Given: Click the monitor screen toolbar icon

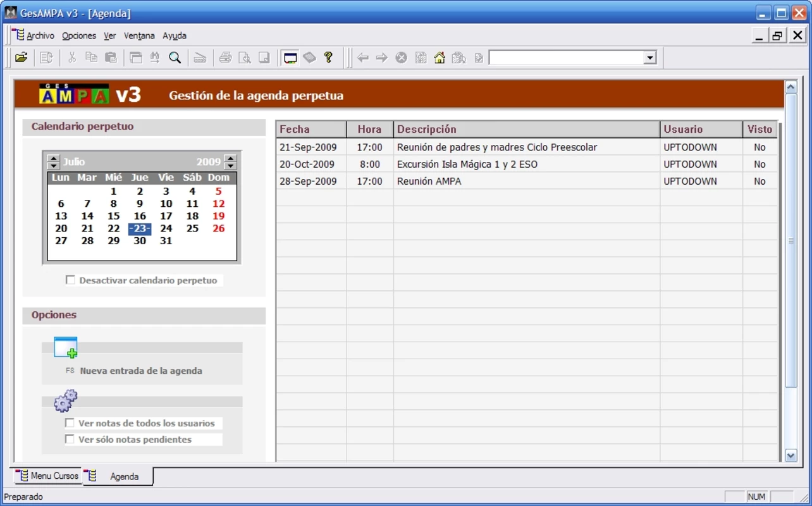Looking at the screenshot, I should tap(290, 58).
